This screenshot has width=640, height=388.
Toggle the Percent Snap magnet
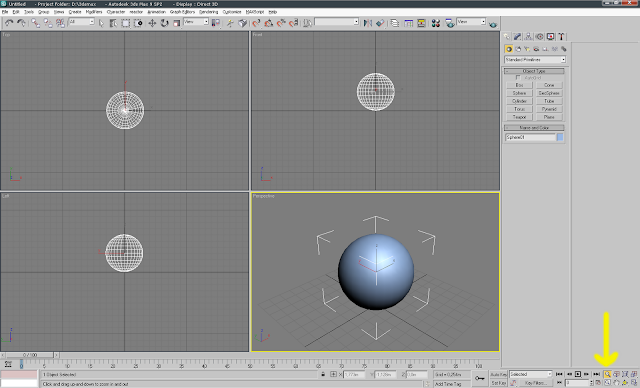281,23
